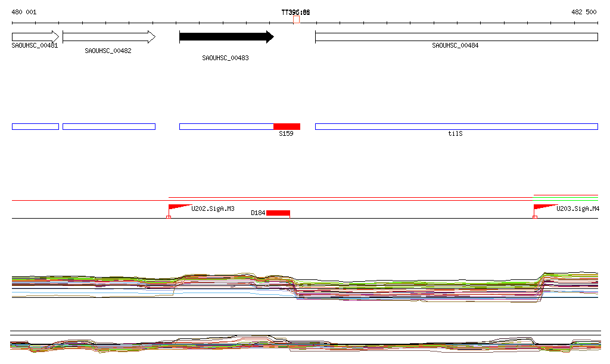Click the D184 label text

(x=258, y=213)
